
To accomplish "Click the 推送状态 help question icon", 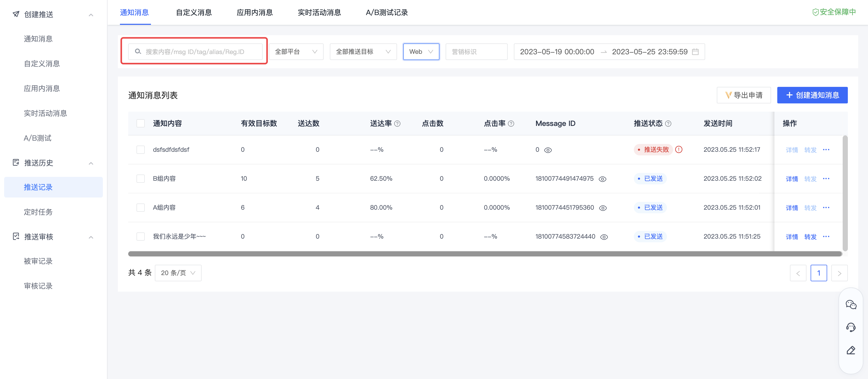I will point(668,124).
